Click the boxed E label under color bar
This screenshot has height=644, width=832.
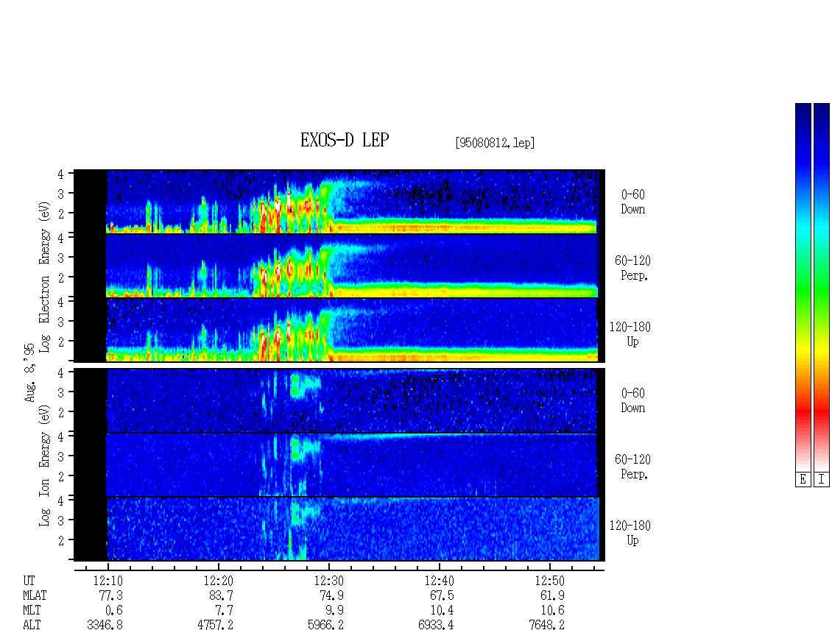coord(803,479)
